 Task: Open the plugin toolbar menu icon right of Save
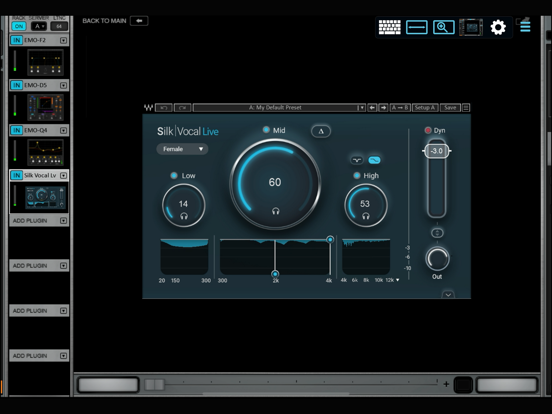tap(466, 108)
